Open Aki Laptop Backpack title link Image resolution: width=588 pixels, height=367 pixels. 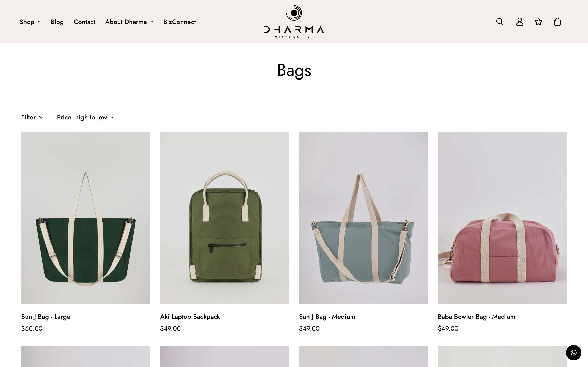190,316
